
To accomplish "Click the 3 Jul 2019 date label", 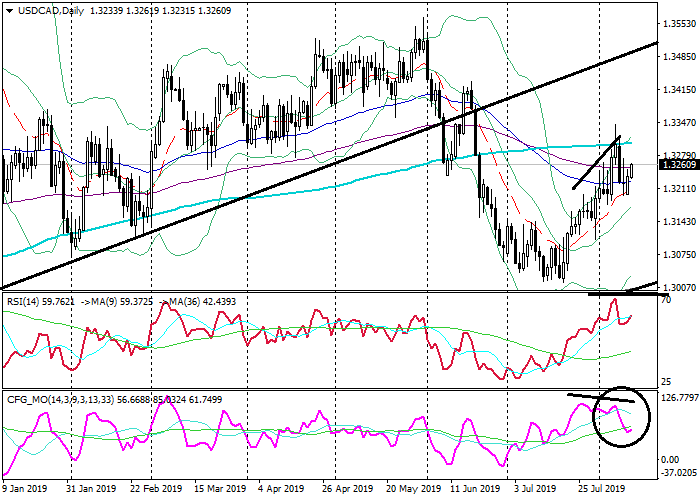I will click(x=536, y=488).
